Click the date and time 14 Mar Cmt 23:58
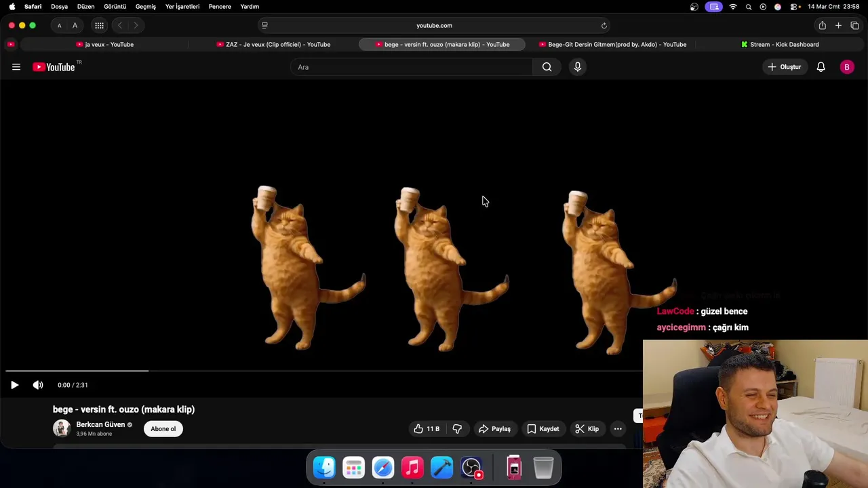 pos(833,7)
